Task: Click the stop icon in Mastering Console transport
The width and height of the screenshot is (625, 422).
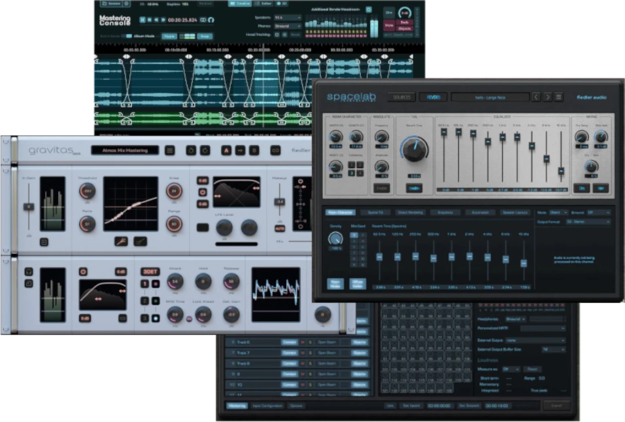Action: pyautogui.click(x=149, y=20)
